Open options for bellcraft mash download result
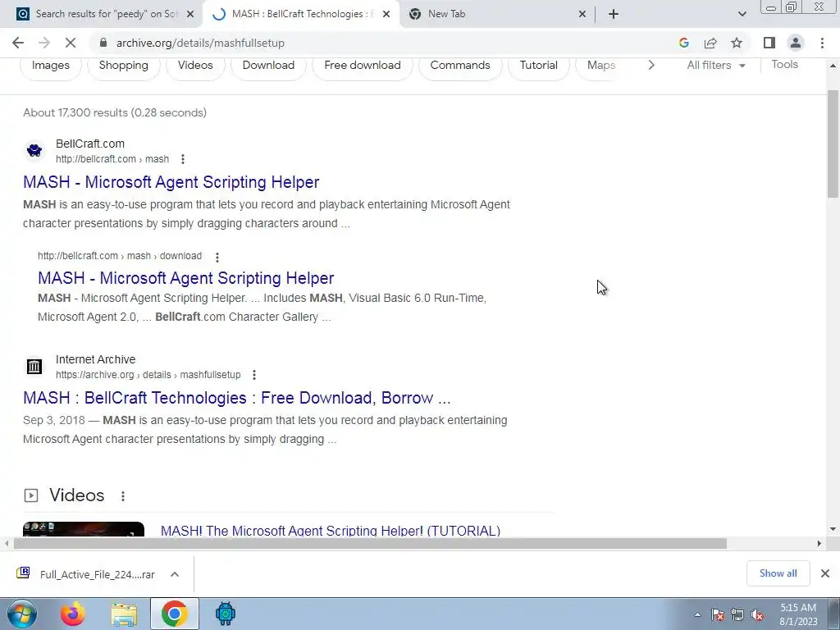 217,257
